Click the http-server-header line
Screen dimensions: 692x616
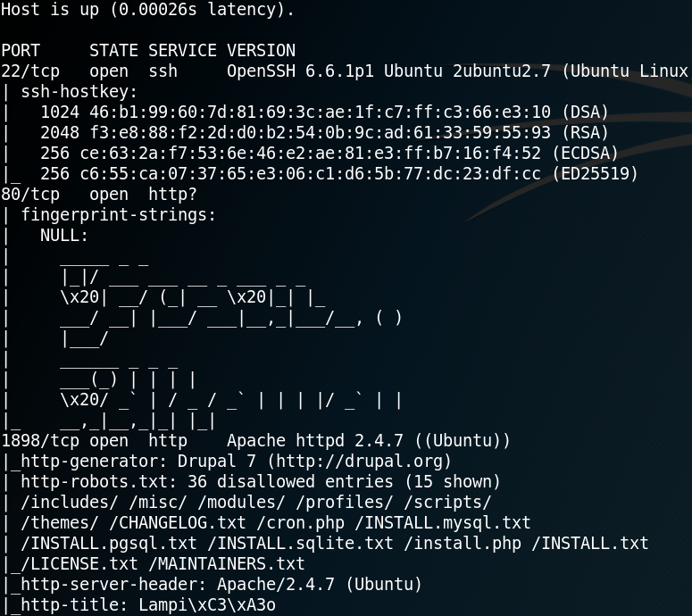(221, 584)
